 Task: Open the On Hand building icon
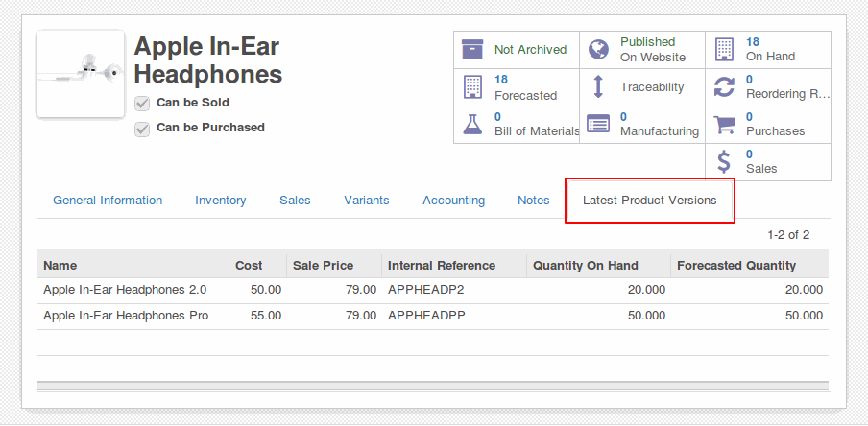coord(724,50)
